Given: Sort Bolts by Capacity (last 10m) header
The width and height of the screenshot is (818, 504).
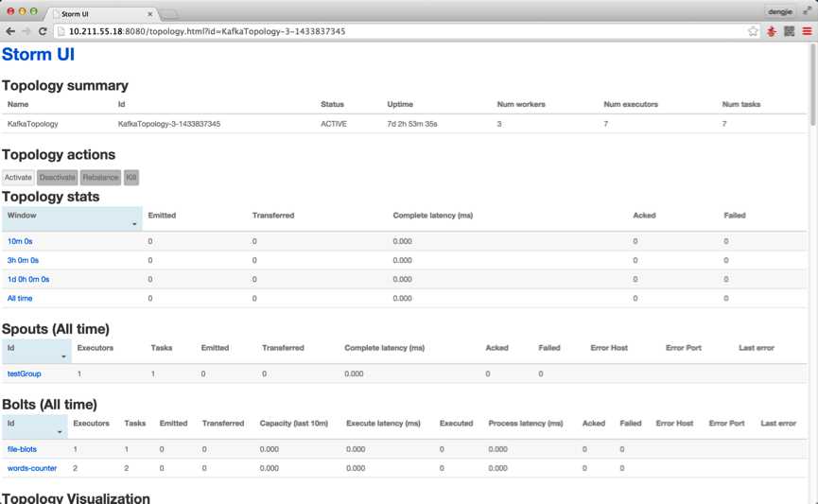Looking at the screenshot, I should [294, 423].
